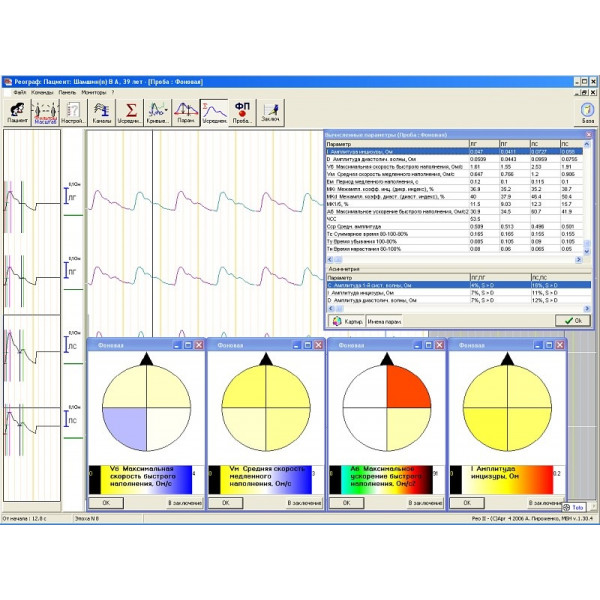
Task: Click right arrow of asymmetry table horizontal scrollbar
Action: pos(587,308)
